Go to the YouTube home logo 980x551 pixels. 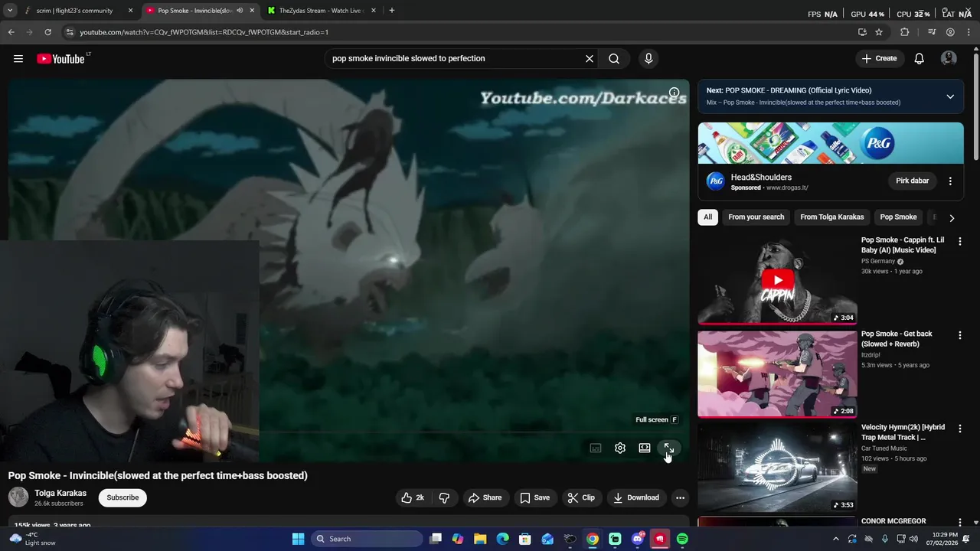click(61, 59)
